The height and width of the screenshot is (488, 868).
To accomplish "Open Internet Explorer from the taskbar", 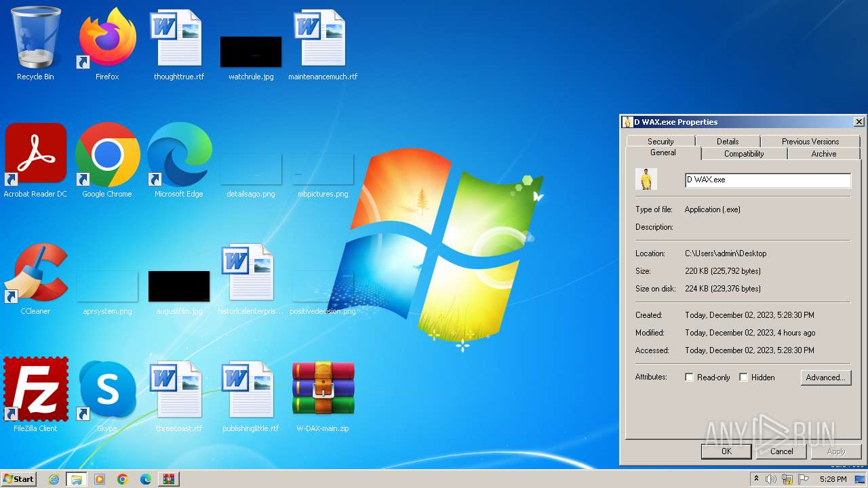I will pyautogui.click(x=54, y=479).
